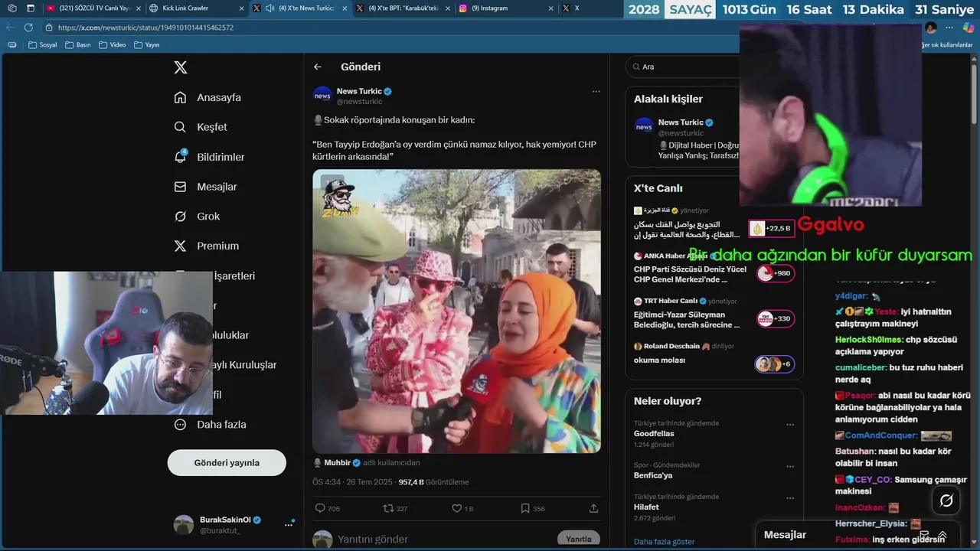980x551 pixels.
Task: Open Sosyal bookmarks folder
Action: pos(43,45)
